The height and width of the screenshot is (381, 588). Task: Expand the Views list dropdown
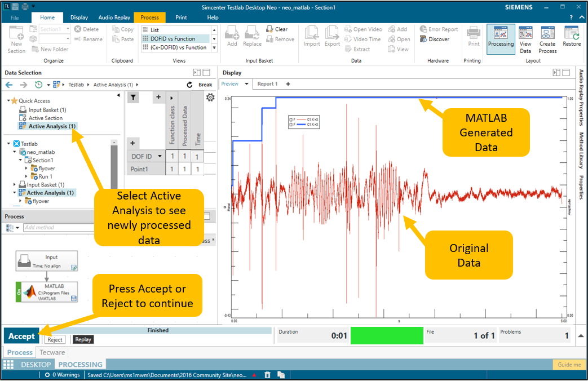[214, 47]
